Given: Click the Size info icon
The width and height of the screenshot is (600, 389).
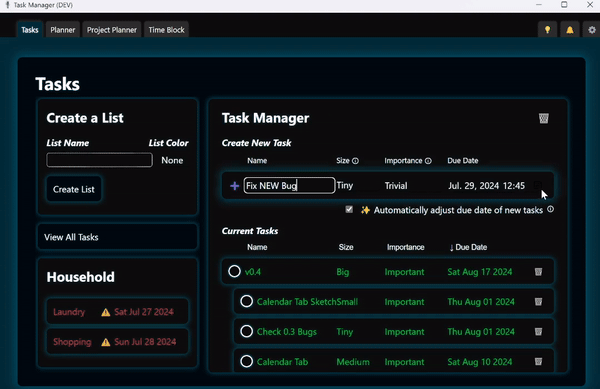Looking at the screenshot, I should [x=355, y=161].
